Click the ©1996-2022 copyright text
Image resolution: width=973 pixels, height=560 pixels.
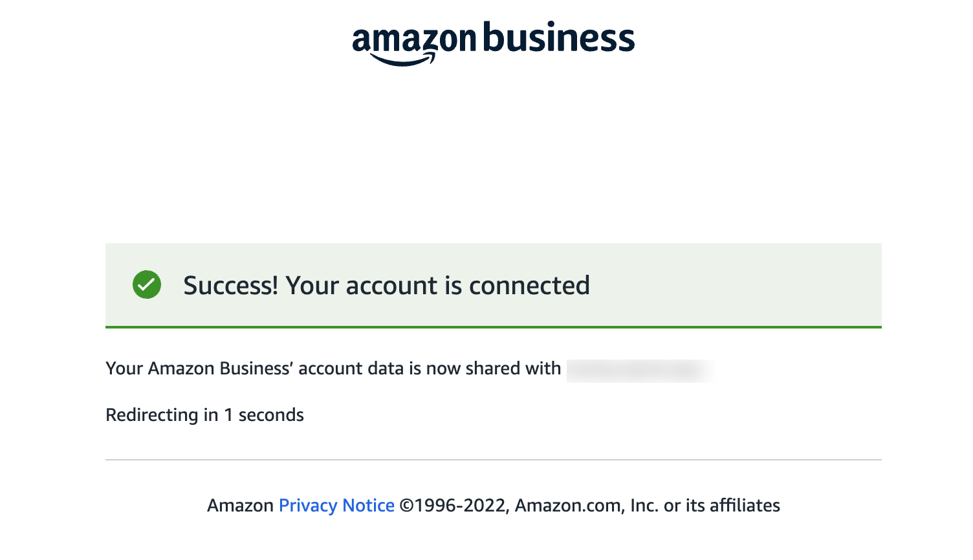[x=454, y=505]
